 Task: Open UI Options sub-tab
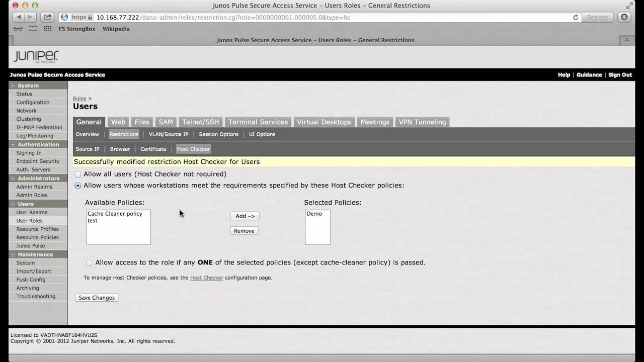[x=262, y=134]
